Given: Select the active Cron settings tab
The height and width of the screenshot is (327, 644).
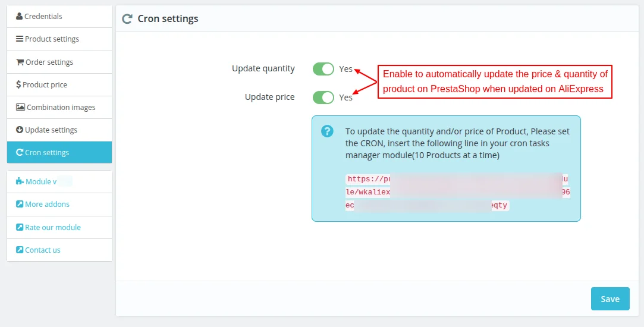Looking at the screenshot, I should tap(47, 153).
